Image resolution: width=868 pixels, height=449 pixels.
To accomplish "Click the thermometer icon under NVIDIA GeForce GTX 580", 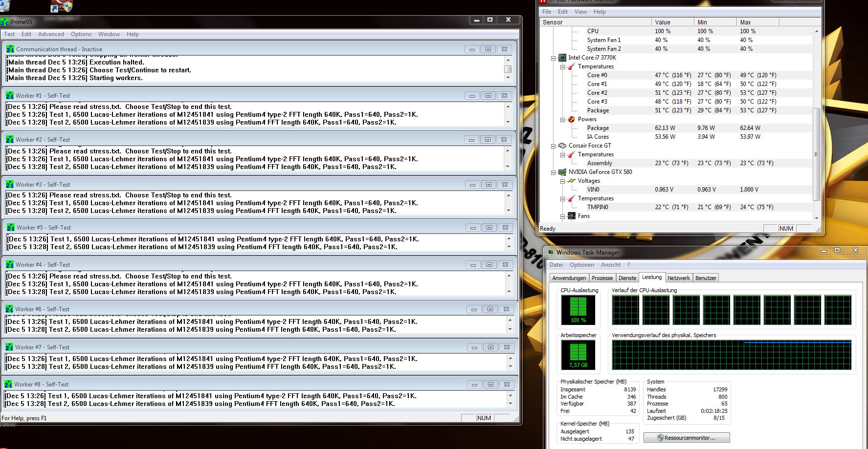I will (x=571, y=198).
